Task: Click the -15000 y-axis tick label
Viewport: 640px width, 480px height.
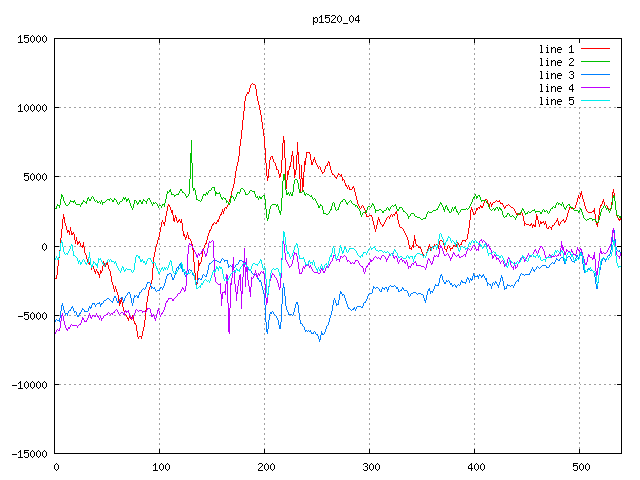Action: 27,454
